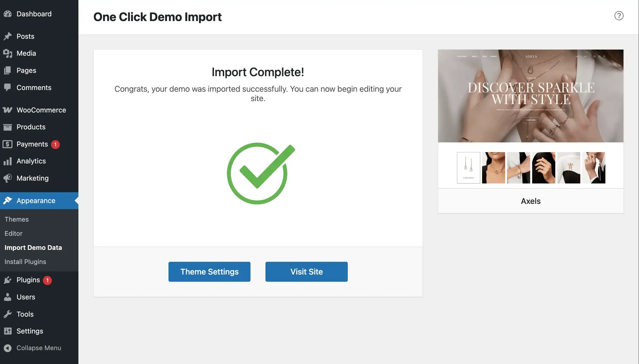Click the Axels demo preview thumbnail
The image size is (639, 364).
pos(531,119)
